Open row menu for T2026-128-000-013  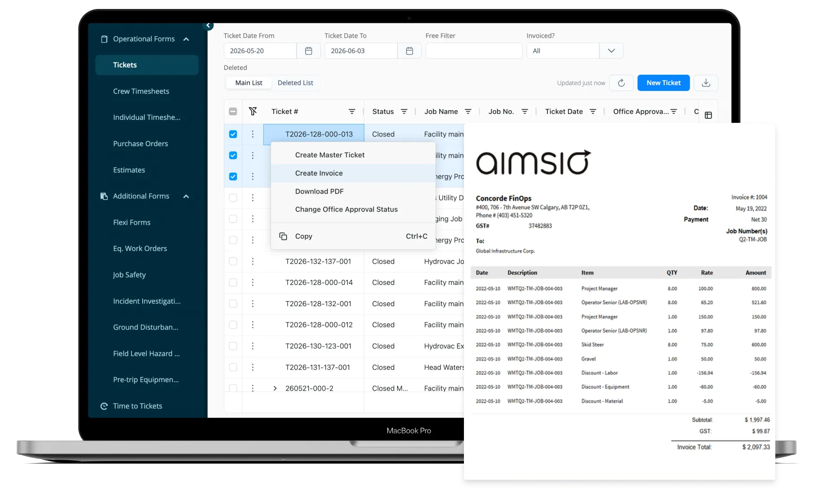[x=253, y=134]
